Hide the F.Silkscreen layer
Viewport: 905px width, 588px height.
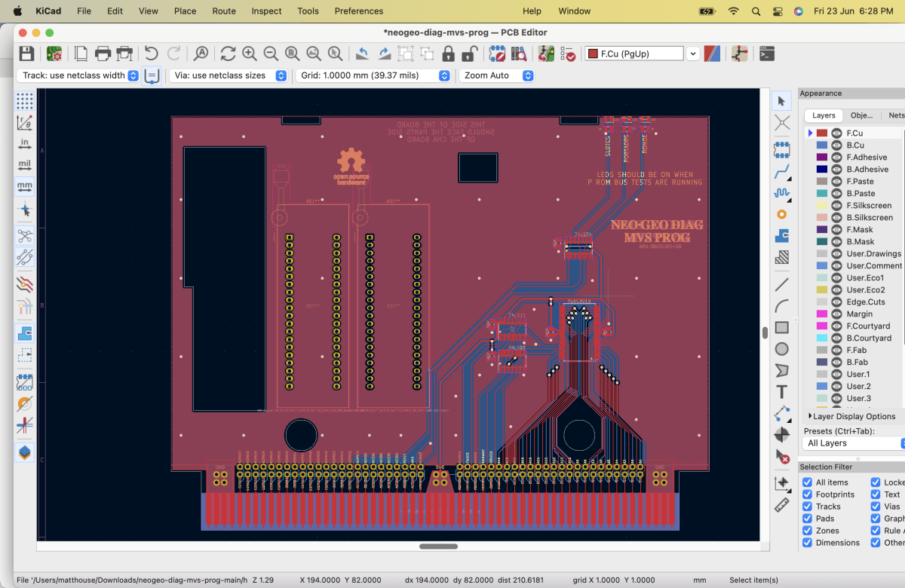(836, 205)
